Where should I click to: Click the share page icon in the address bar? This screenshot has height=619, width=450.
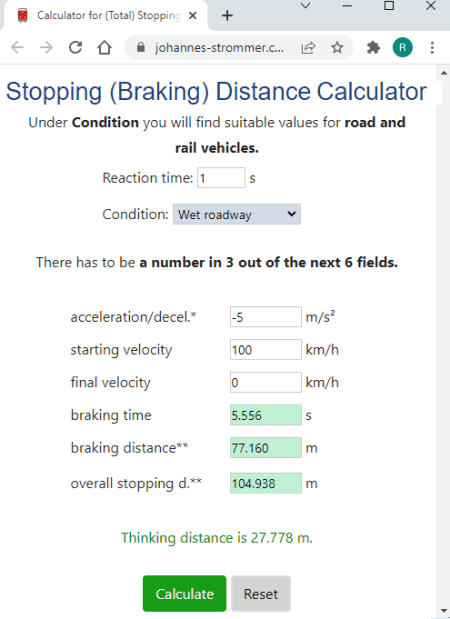(308, 48)
